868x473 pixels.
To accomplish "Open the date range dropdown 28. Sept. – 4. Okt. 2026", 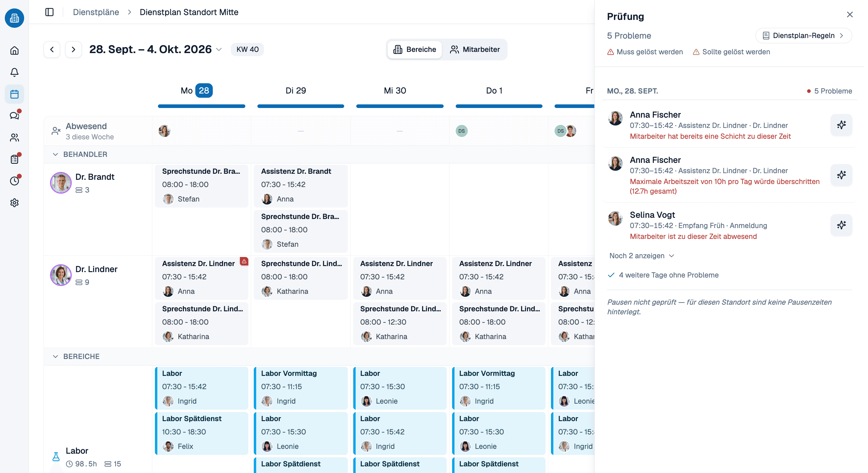I will (156, 49).
